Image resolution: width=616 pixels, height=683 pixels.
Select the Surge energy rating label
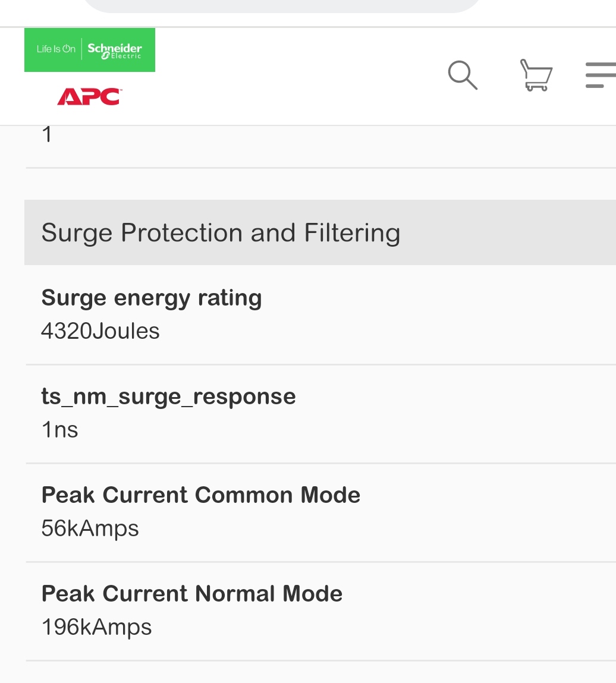pyautogui.click(x=152, y=298)
